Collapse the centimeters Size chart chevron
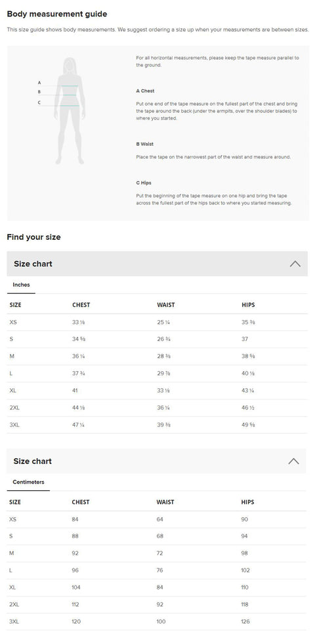This screenshot has height=644, width=315. [293, 461]
